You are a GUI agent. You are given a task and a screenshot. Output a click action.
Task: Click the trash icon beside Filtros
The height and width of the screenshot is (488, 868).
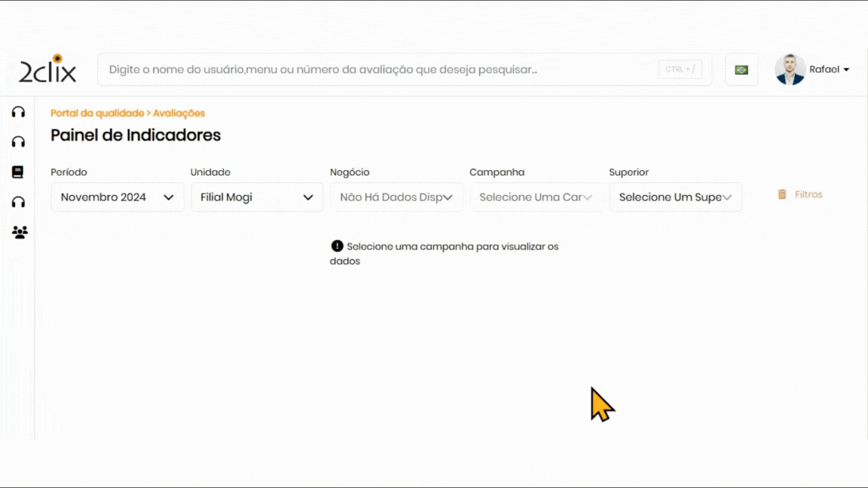pyautogui.click(x=782, y=194)
